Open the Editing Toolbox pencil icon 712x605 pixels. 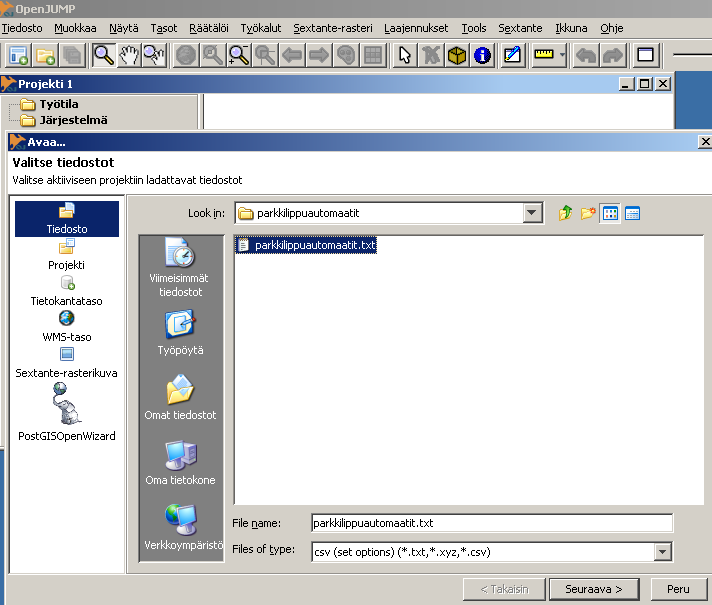(x=512, y=55)
